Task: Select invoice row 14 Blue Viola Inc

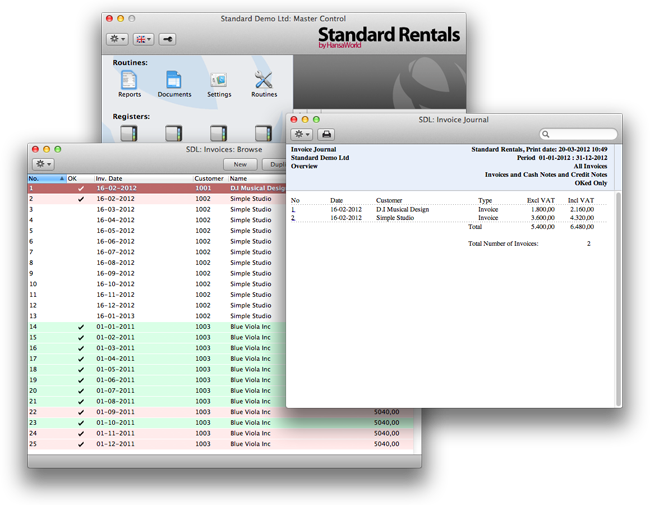Action: pos(157,327)
